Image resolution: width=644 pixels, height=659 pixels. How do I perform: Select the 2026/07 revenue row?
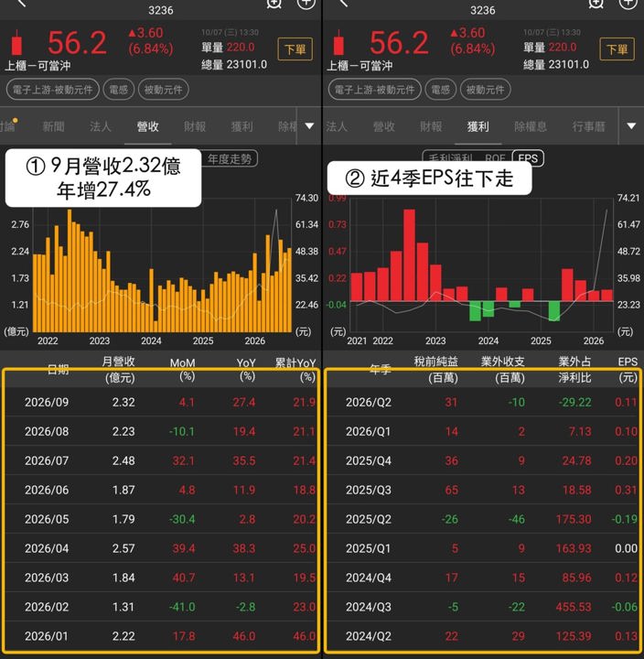[161, 460]
